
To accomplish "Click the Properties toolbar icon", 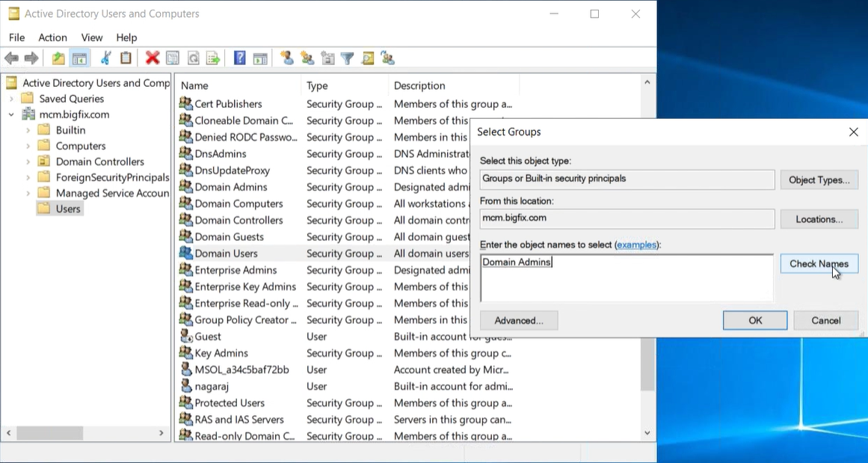I will click(x=173, y=58).
